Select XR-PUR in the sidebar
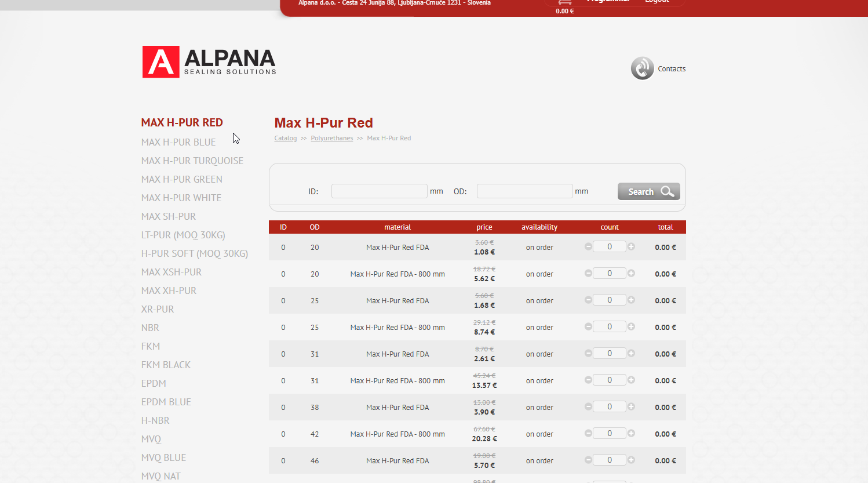The image size is (868, 483). click(x=158, y=309)
